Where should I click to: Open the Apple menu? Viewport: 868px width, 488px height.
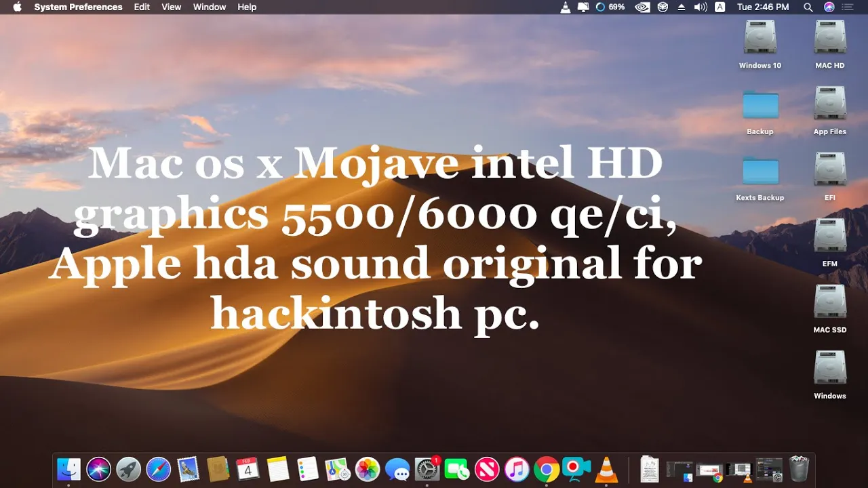[x=17, y=7]
